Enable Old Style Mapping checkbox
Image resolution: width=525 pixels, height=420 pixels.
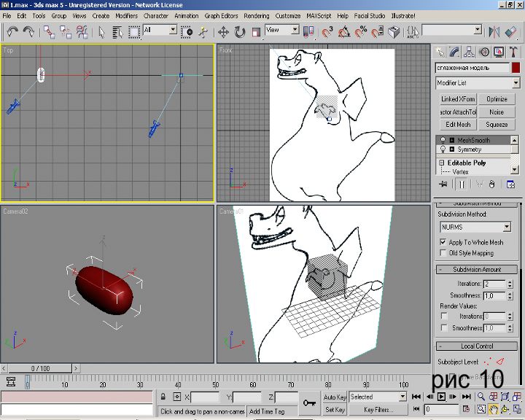443,253
